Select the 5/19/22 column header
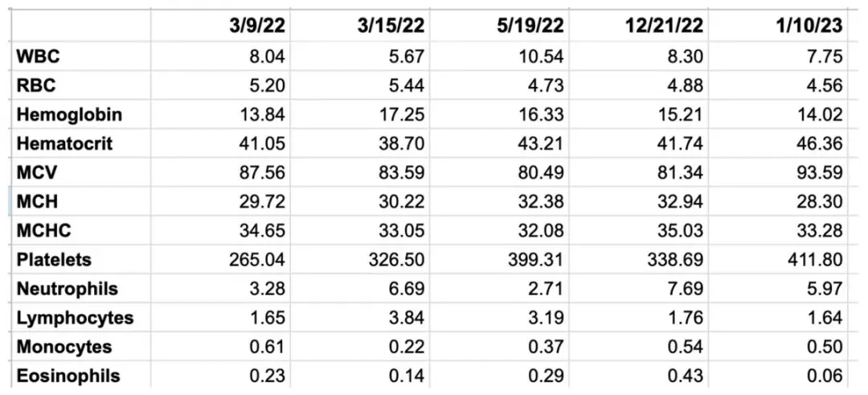This screenshot has height=395, width=868. point(499,26)
